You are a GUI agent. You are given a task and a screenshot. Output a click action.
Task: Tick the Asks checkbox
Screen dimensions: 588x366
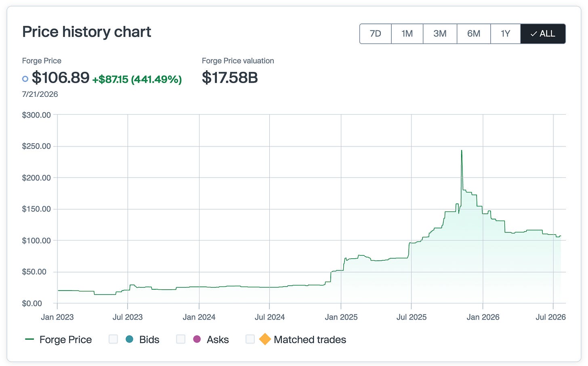[x=181, y=339]
